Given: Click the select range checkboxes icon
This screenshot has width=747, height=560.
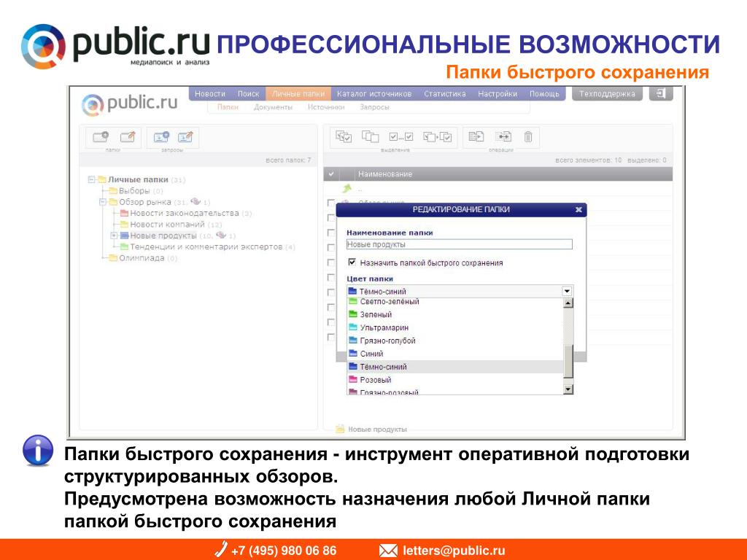Looking at the screenshot, I should [400, 137].
